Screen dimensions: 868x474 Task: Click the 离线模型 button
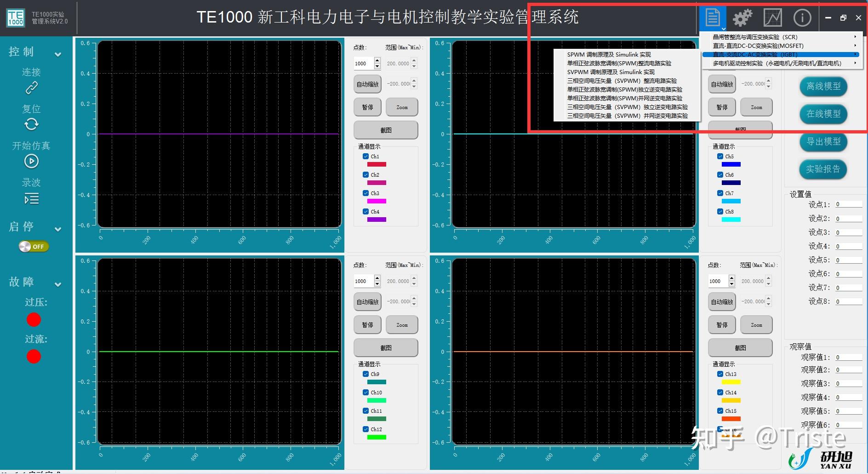click(x=822, y=87)
